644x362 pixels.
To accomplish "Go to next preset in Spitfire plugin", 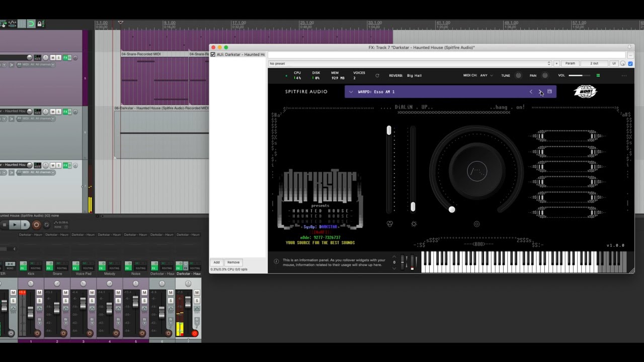I will (540, 92).
